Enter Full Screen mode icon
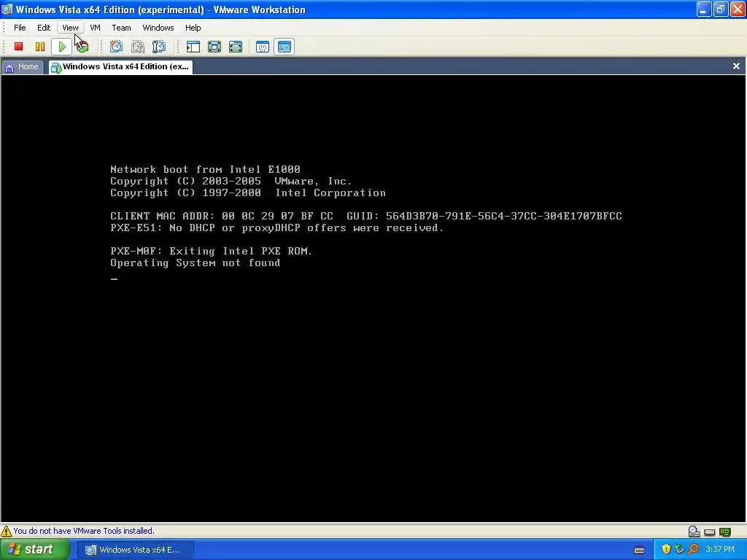 click(236, 46)
